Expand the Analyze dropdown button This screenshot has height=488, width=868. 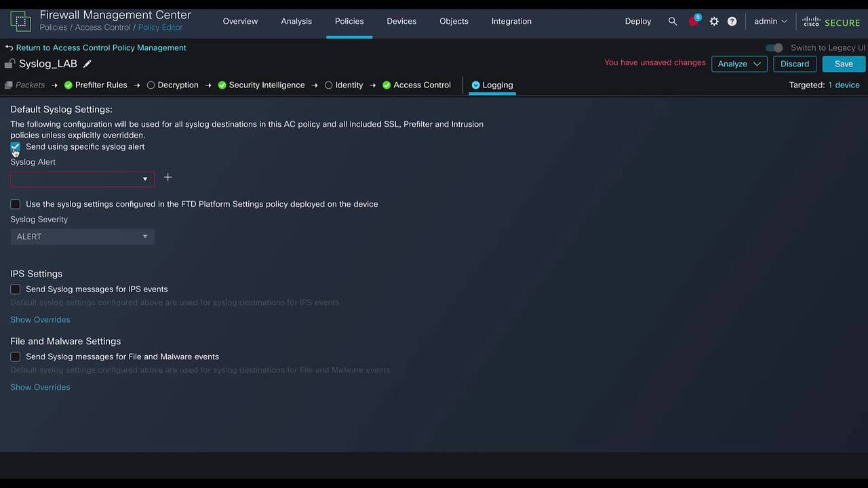738,64
